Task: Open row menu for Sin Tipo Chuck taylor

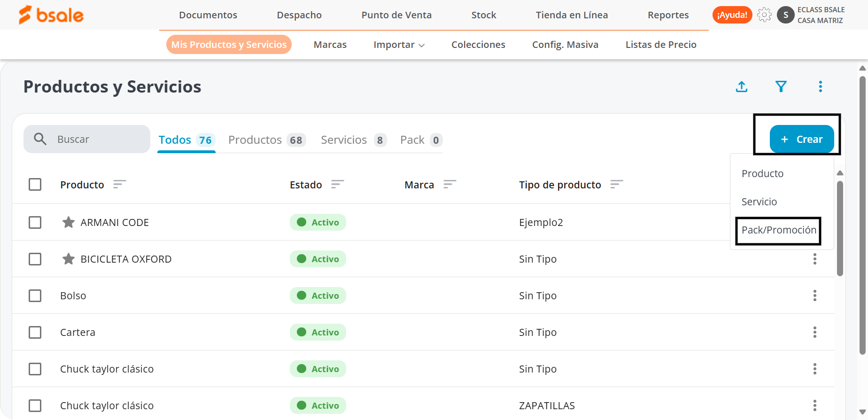Action: click(x=815, y=369)
